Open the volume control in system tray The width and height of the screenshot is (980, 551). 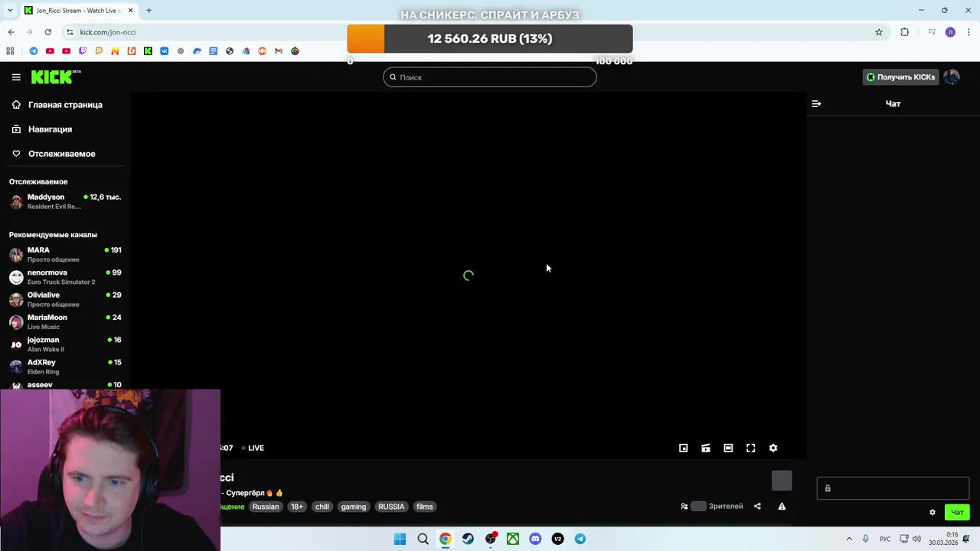917,539
